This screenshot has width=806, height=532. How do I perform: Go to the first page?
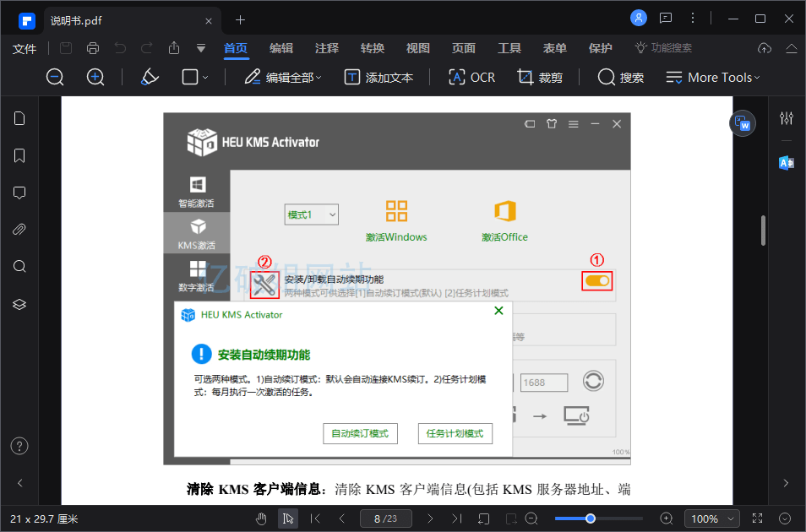pos(316,519)
